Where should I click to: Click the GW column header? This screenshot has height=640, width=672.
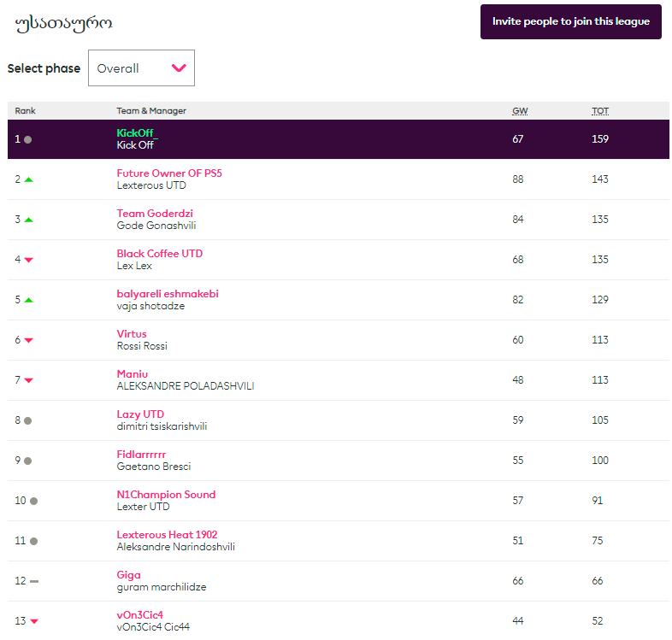pyautogui.click(x=519, y=111)
